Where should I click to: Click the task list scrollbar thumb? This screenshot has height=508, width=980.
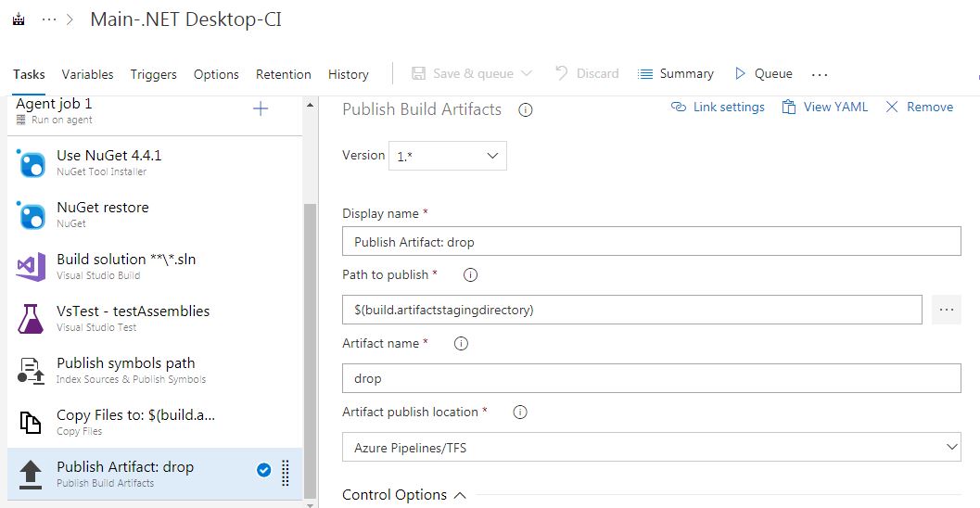(x=310, y=349)
